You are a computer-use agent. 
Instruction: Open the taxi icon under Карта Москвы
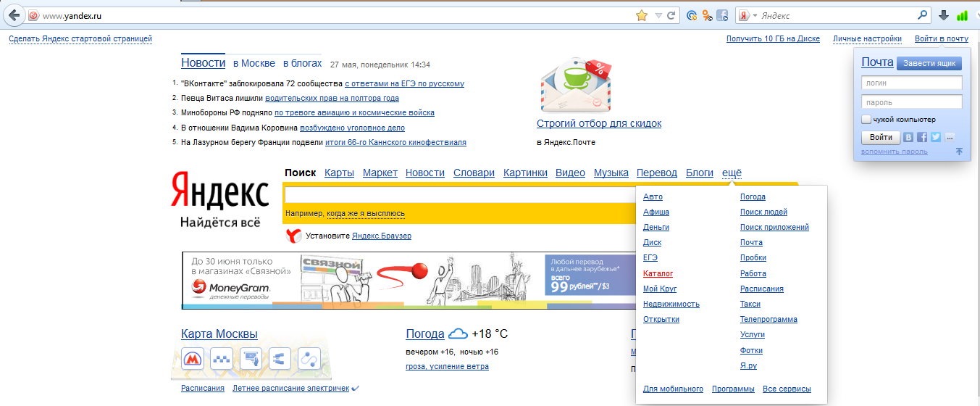pyautogui.click(x=222, y=358)
